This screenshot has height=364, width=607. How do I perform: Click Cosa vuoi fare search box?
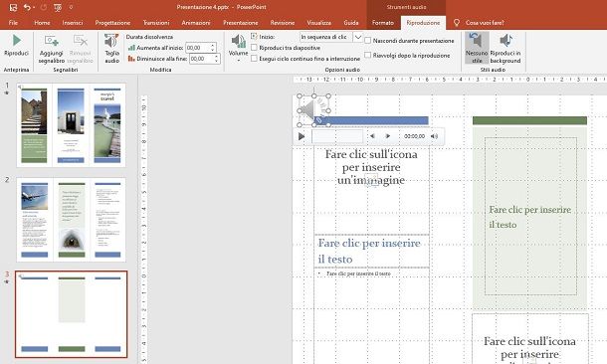click(x=485, y=23)
